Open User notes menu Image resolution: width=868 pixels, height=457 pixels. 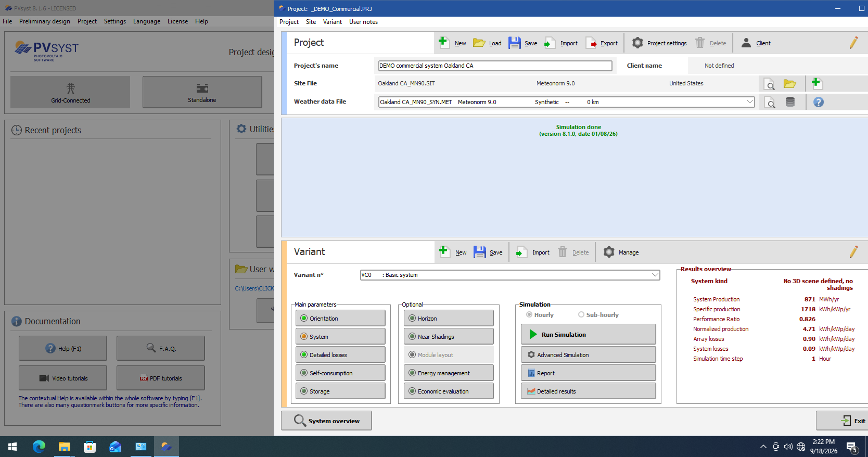(x=363, y=22)
